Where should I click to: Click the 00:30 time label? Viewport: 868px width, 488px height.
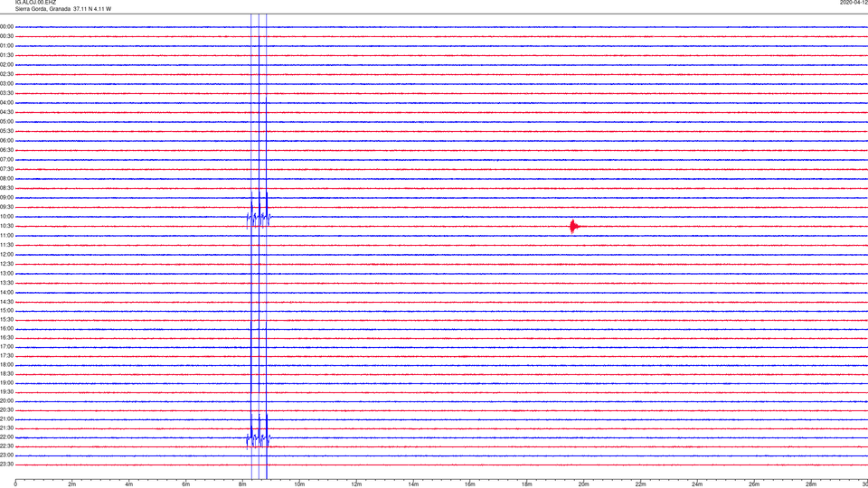[6, 36]
